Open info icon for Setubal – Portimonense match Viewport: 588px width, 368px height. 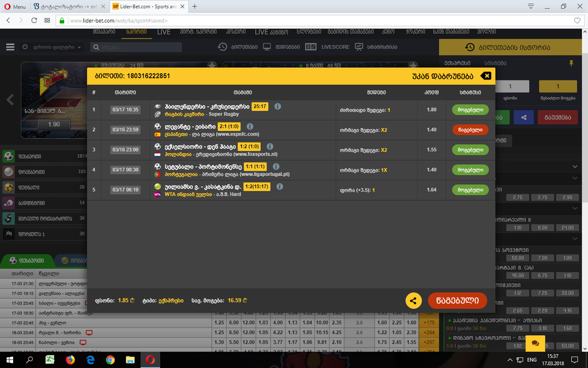(276, 166)
